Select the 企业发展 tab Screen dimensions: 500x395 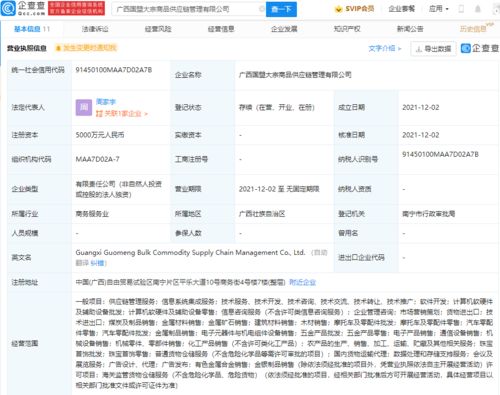pos(284,29)
